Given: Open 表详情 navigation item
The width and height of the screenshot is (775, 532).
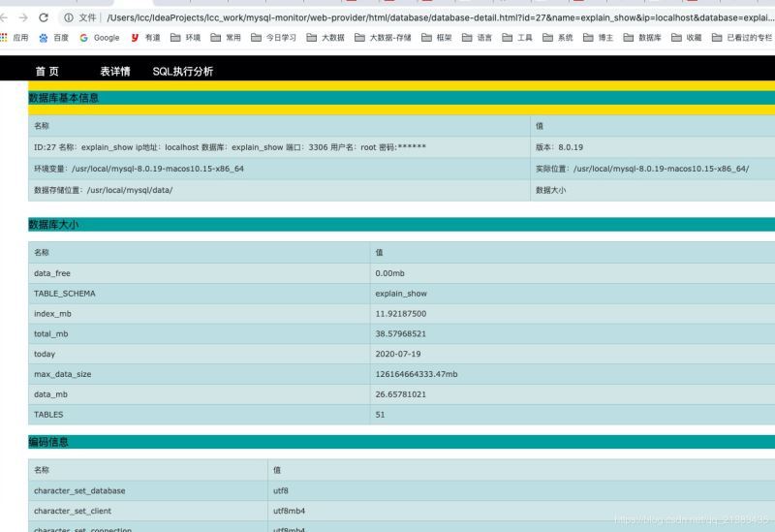Looking at the screenshot, I should tap(115, 71).
